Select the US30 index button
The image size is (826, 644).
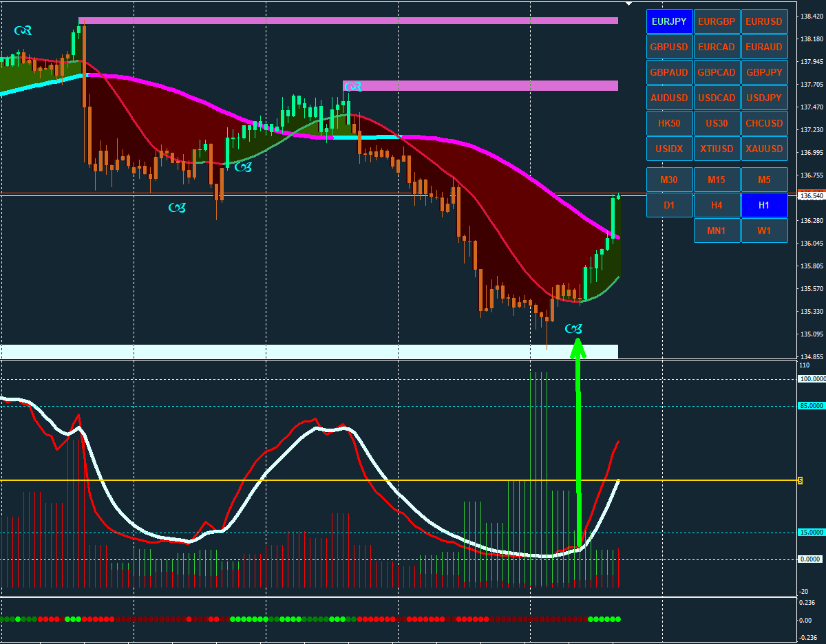(717, 123)
